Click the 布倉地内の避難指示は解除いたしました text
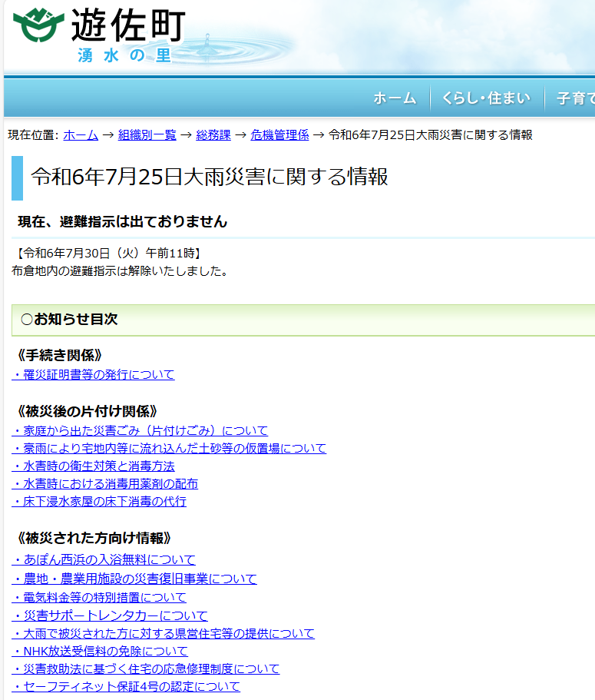The height and width of the screenshot is (700, 595). (120, 271)
